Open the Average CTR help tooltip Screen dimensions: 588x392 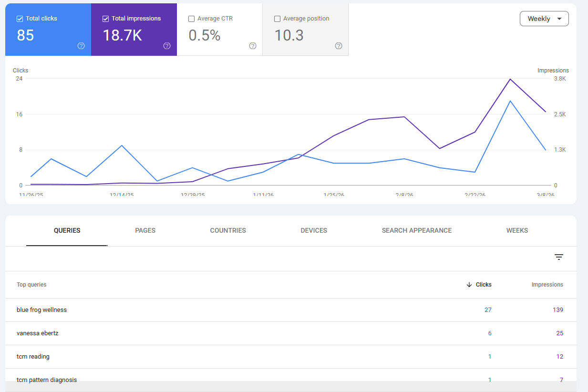pos(252,46)
